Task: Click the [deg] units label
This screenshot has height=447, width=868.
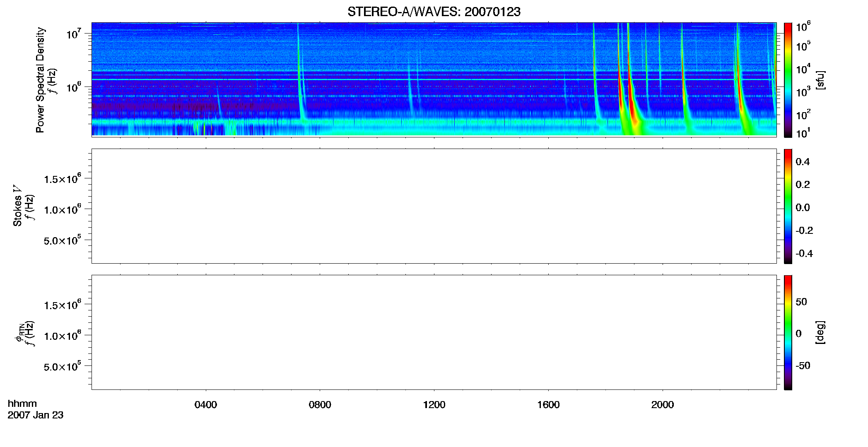Action: 820,332
